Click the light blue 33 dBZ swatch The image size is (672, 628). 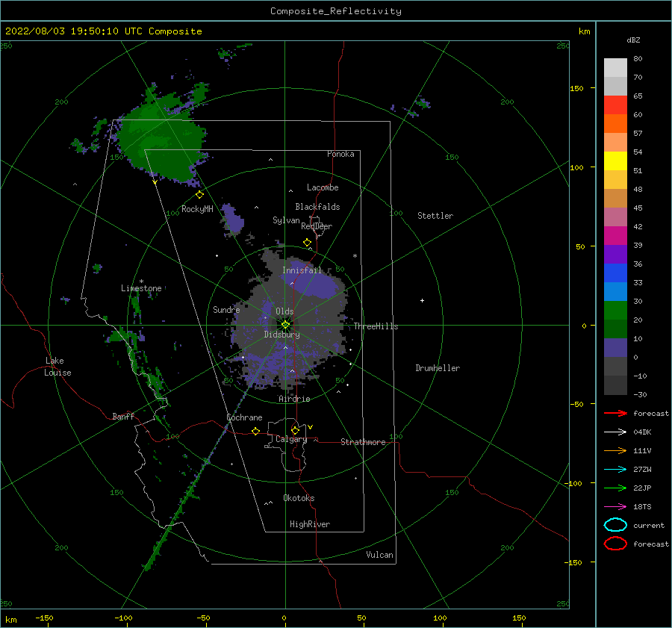coord(615,291)
